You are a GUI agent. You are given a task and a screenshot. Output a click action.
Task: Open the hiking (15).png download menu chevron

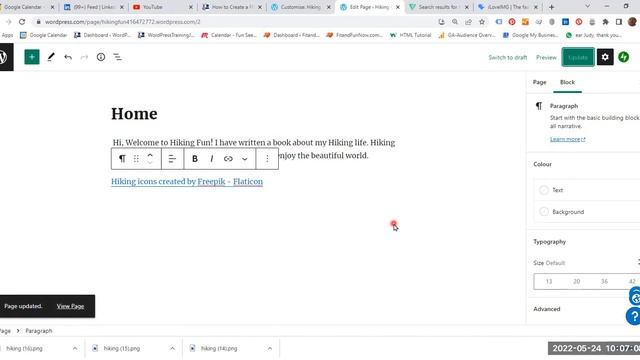click(x=172, y=348)
